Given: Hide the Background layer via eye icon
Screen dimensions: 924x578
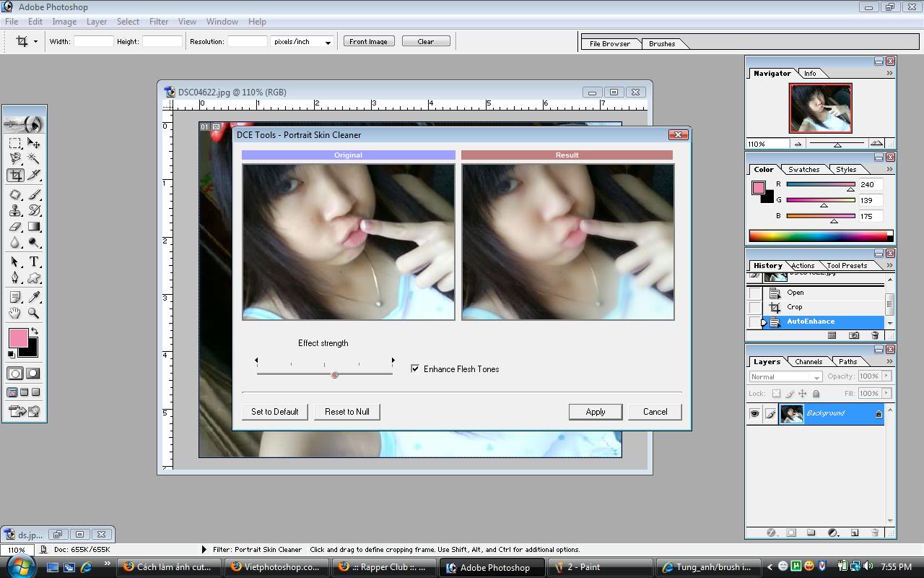Looking at the screenshot, I should (x=754, y=413).
